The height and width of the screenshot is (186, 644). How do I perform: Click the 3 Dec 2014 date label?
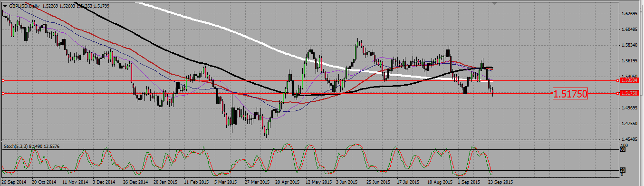pyautogui.click(x=104, y=182)
